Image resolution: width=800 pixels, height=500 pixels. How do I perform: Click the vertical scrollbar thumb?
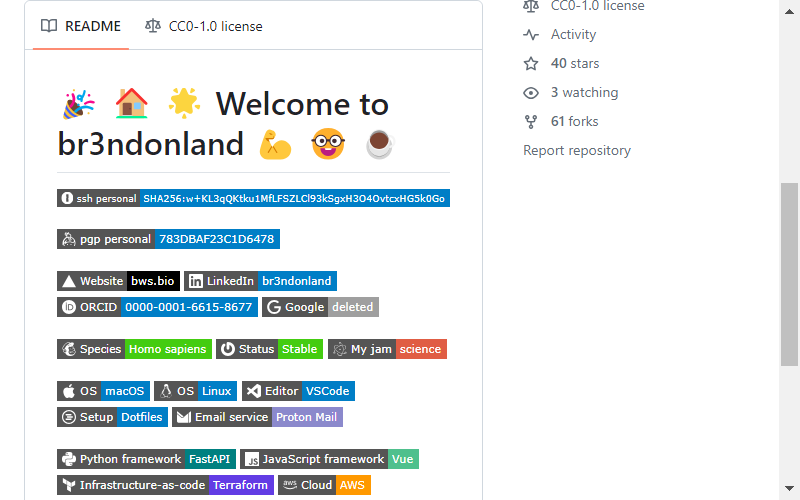coord(789,274)
